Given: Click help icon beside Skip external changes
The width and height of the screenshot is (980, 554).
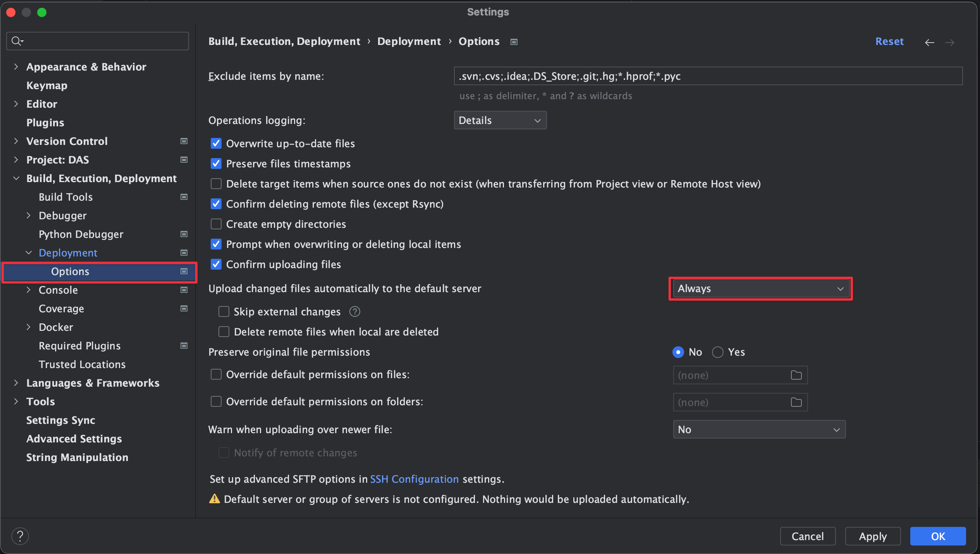Looking at the screenshot, I should click(x=354, y=311).
